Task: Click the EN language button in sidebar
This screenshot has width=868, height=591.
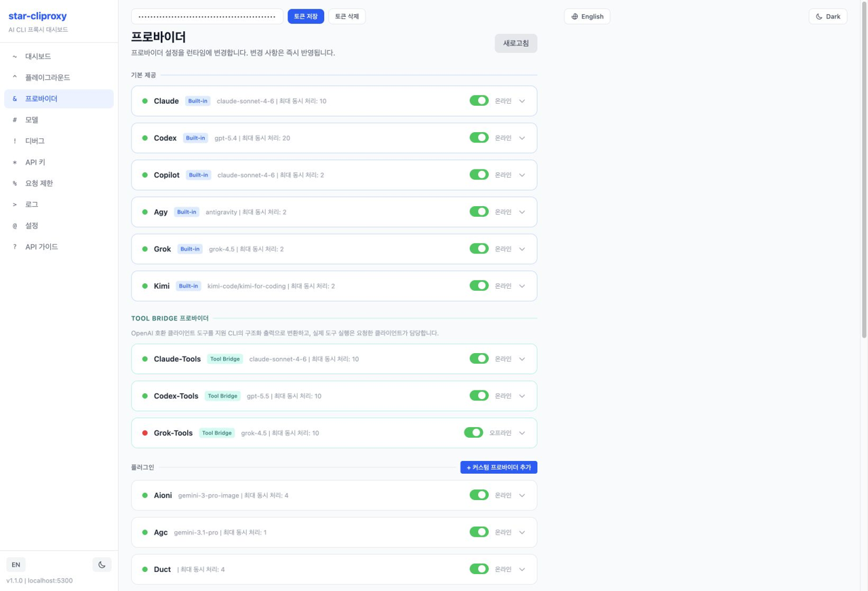Action: (x=16, y=565)
